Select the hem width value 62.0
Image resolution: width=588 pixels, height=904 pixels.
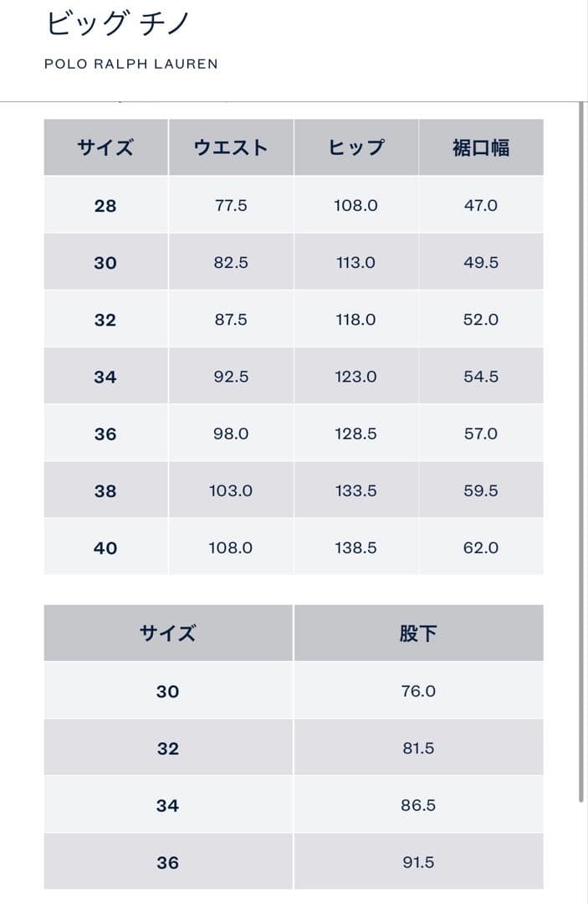pyautogui.click(x=481, y=547)
